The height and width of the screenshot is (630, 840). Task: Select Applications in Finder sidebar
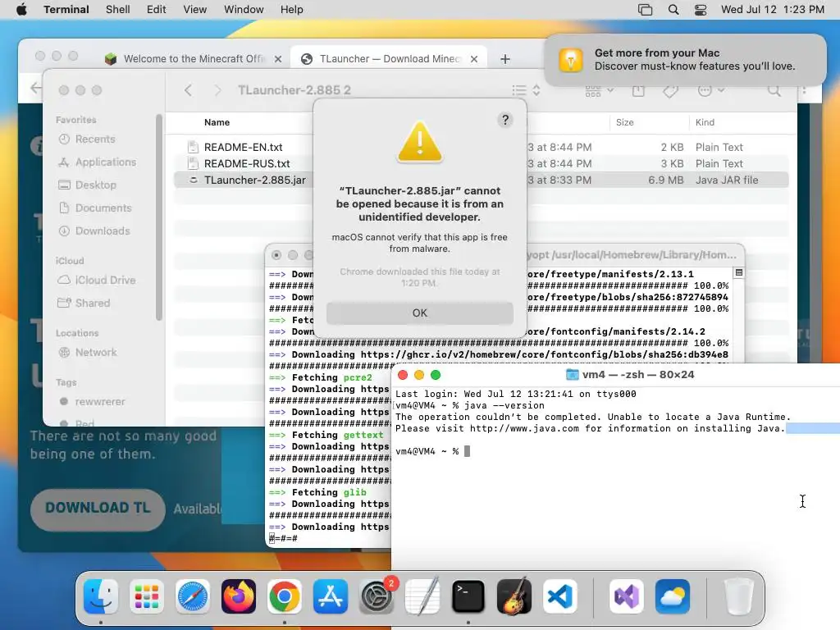(x=105, y=162)
